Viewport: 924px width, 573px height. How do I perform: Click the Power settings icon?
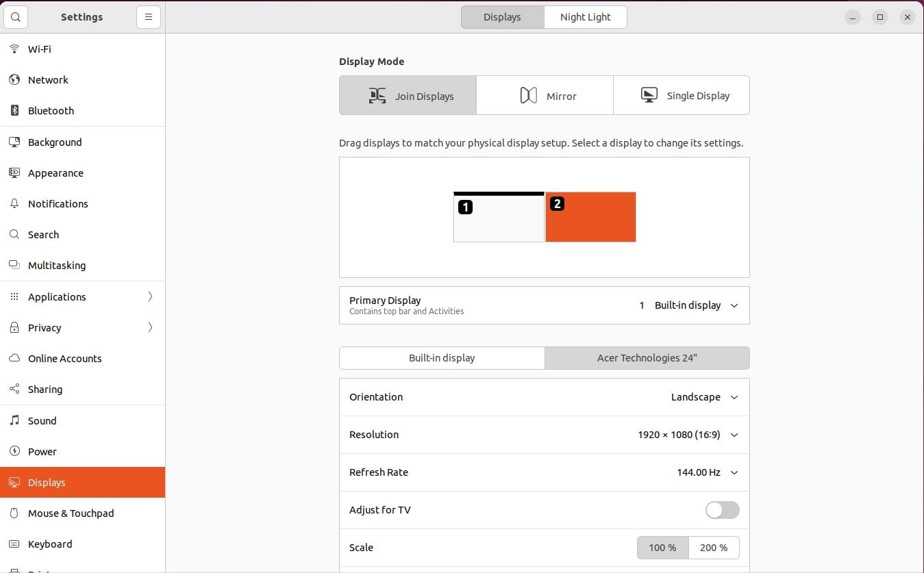[14, 451]
